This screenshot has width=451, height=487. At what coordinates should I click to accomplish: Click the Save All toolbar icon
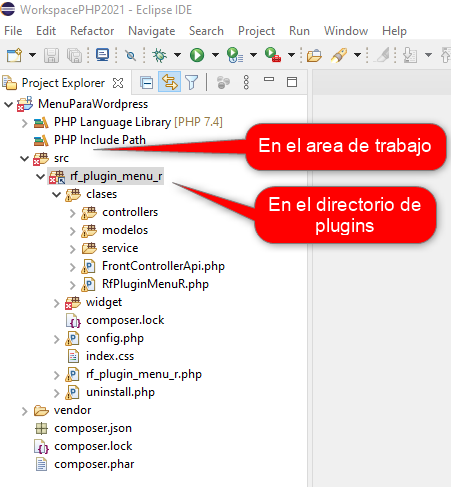click(74, 55)
